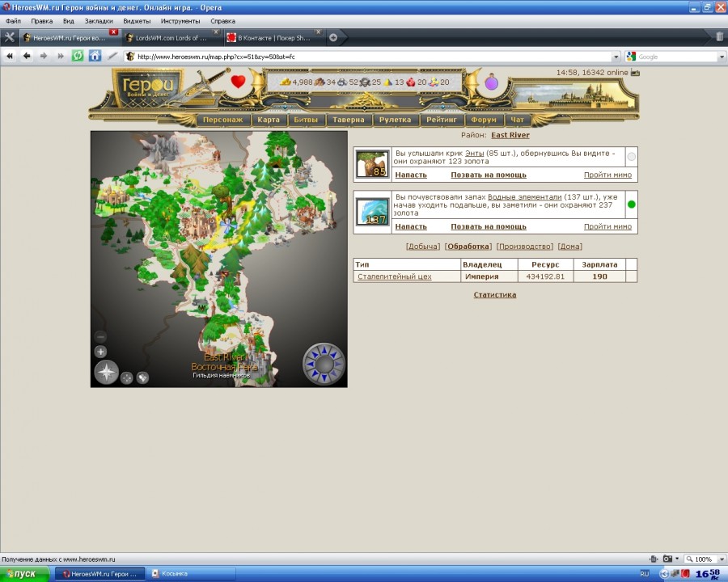This screenshot has height=582, width=728.
Task: Open the Рейтинг game menu
Action: 442,120
